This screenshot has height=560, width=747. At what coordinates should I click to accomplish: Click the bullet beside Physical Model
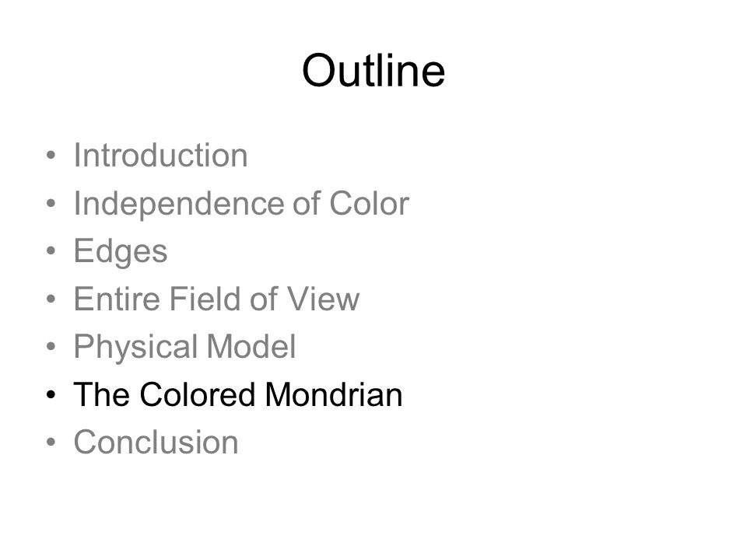click(x=51, y=346)
